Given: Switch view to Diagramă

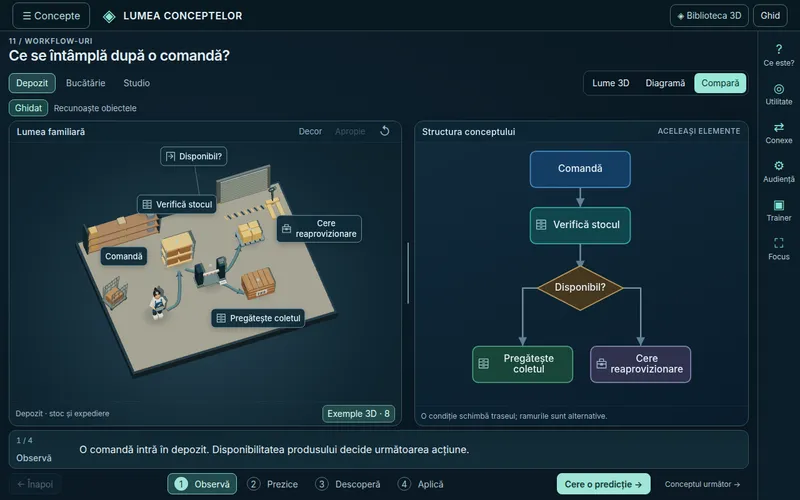Looking at the screenshot, I should (665, 83).
